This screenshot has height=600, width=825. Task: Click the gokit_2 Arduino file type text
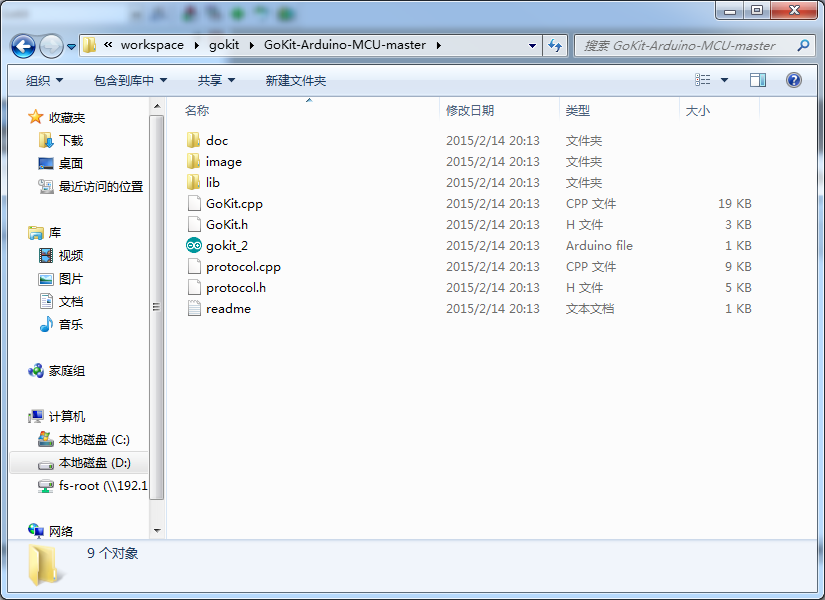(599, 246)
